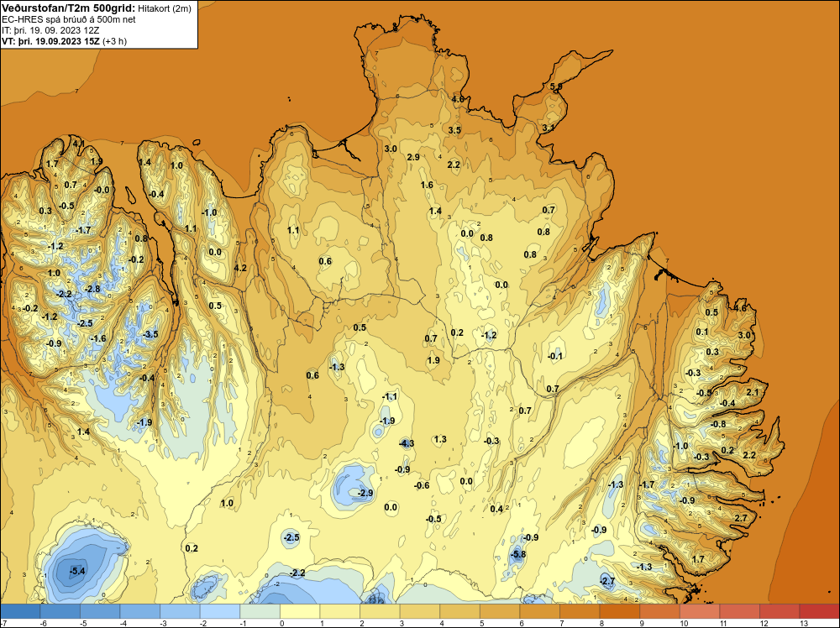Viewport: 840px width, 628px height.
Task: Click the -3.5 temperature value
Action: coord(150,334)
